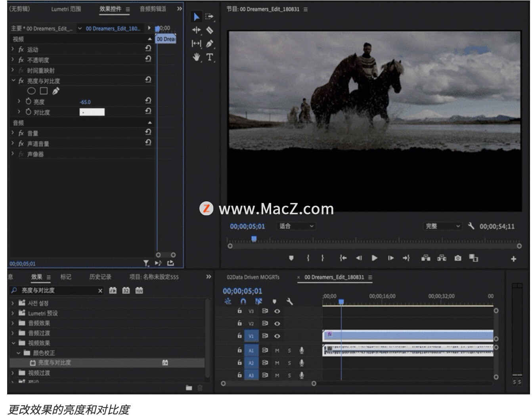The image size is (532, 417).
Task: Select the 亮度与对比度 effect in list
Action: [107, 362]
